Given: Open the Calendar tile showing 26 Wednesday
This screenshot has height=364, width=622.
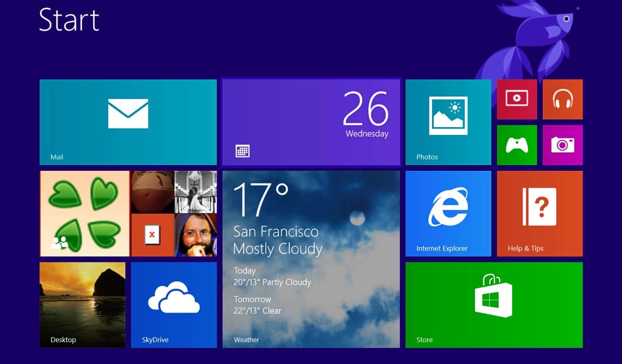Looking at the screenshot, I should (311, 122).
